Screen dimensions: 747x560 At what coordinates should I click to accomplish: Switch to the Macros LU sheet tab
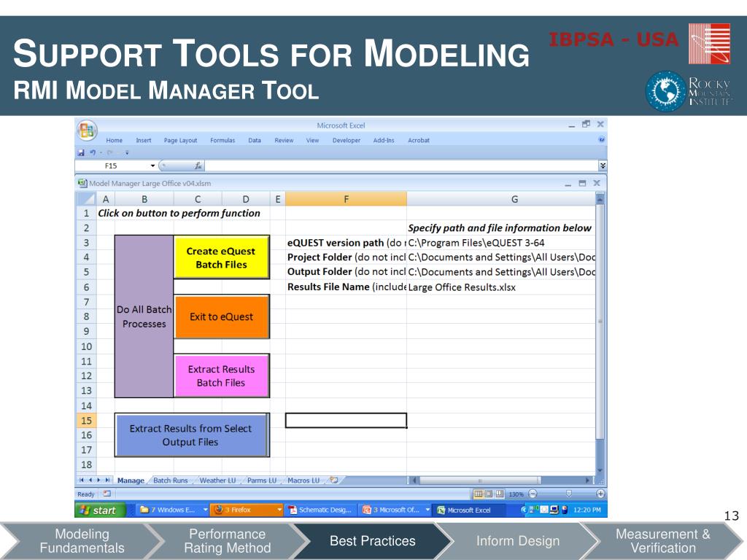click(303, 481)
